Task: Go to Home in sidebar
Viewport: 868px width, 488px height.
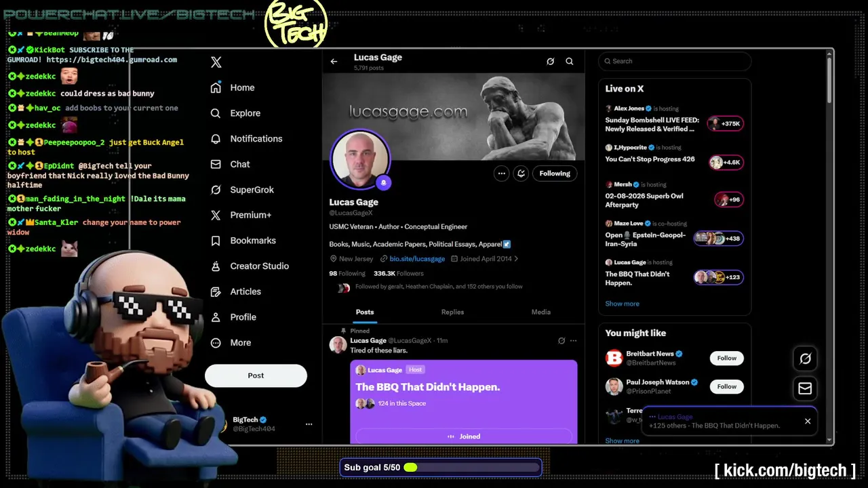Action: click(x=233, y=87)
